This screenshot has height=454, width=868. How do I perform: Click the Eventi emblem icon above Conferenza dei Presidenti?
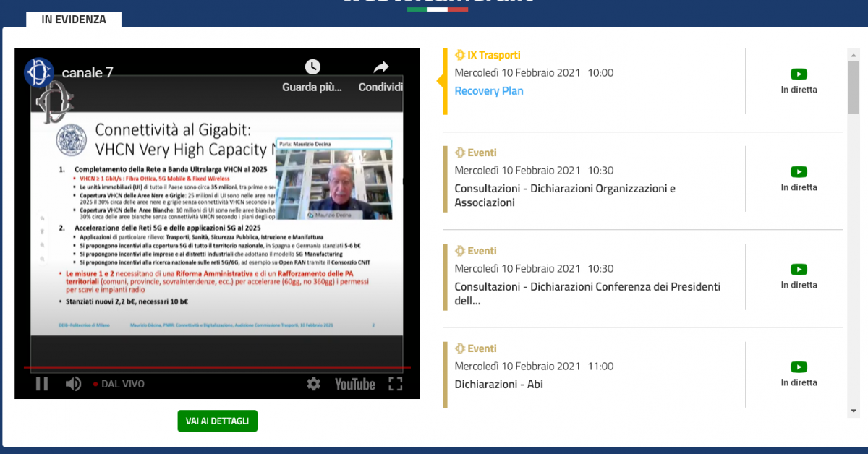[459, 251]
